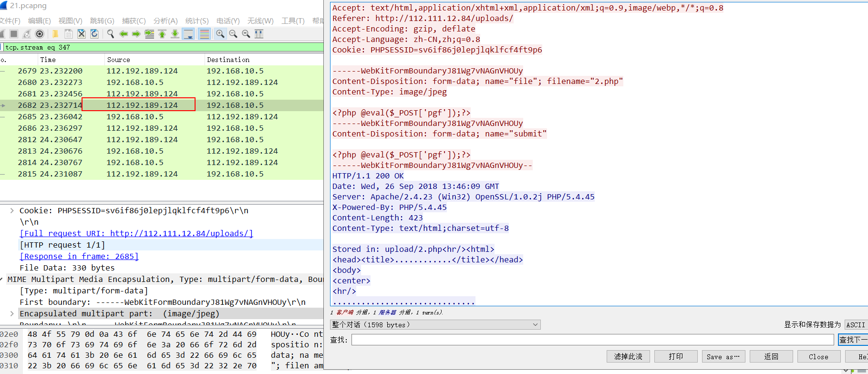Select the First boundary tree line

(163, 302)
